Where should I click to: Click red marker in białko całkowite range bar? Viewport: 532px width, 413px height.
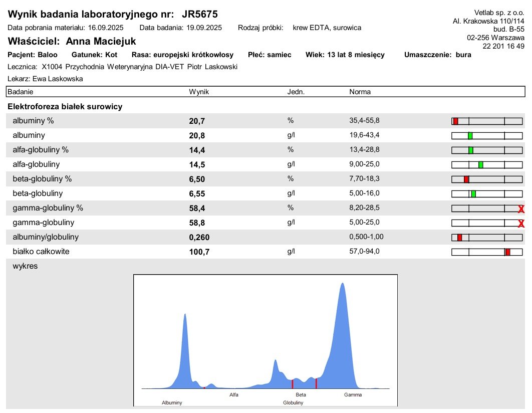click(x=508, y=252)
